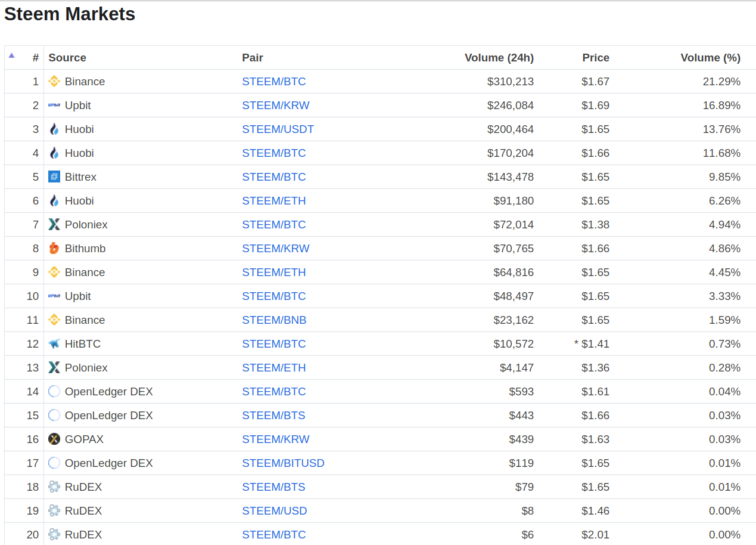The width and height of the screenshot is (756, 545).
Task: Click the GOPAX logo in row 16
Action: [x=54, y=439]
